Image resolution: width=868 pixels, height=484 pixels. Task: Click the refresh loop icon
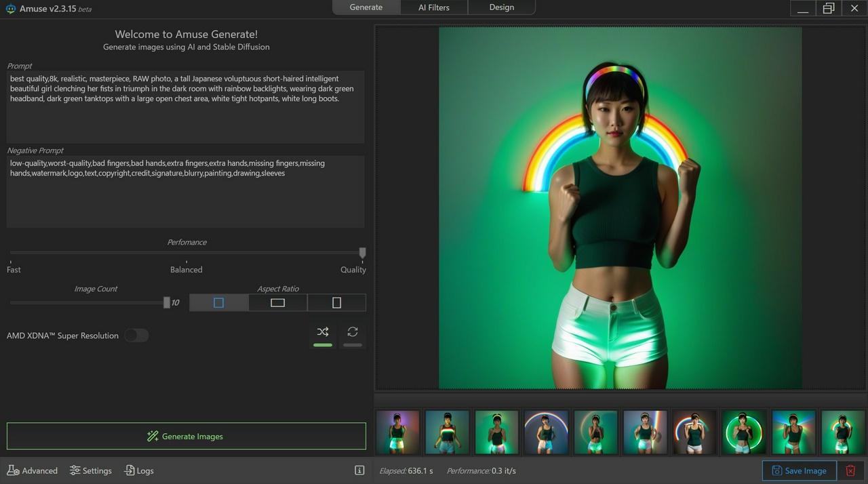[353, 332]
